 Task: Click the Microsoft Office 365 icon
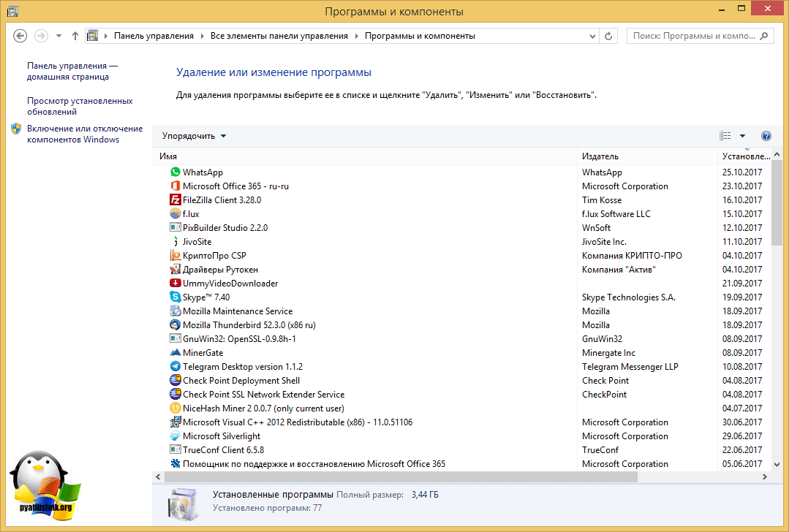tap(175, 186)
